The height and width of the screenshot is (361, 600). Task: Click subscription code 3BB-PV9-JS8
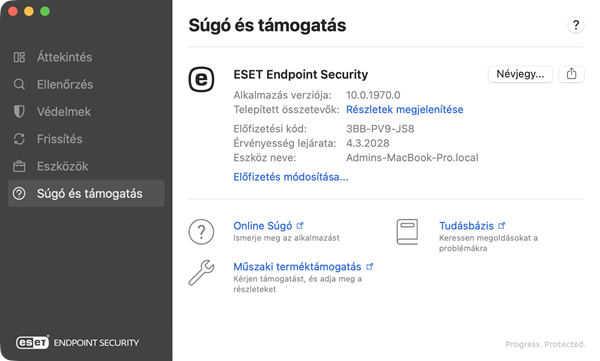[x=380, y=129]
